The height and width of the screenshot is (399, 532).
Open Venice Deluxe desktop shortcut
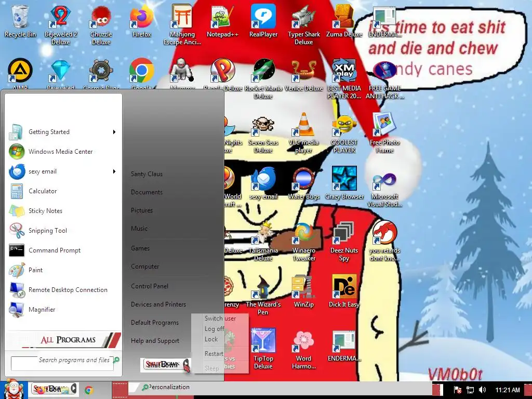(303, 75)
